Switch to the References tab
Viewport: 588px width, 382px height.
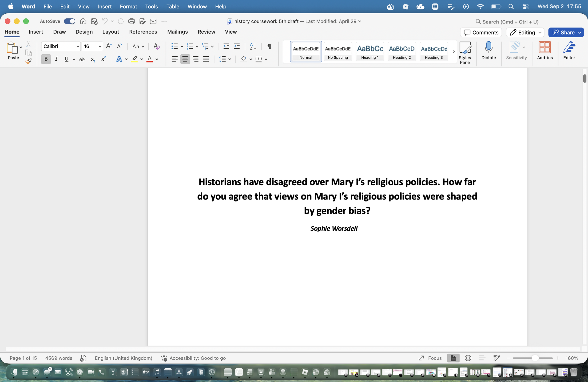143,32
